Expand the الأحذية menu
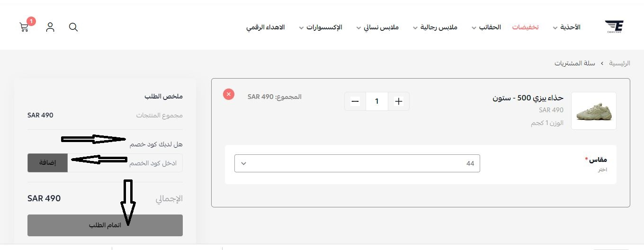644x250 pixels. 567,27
